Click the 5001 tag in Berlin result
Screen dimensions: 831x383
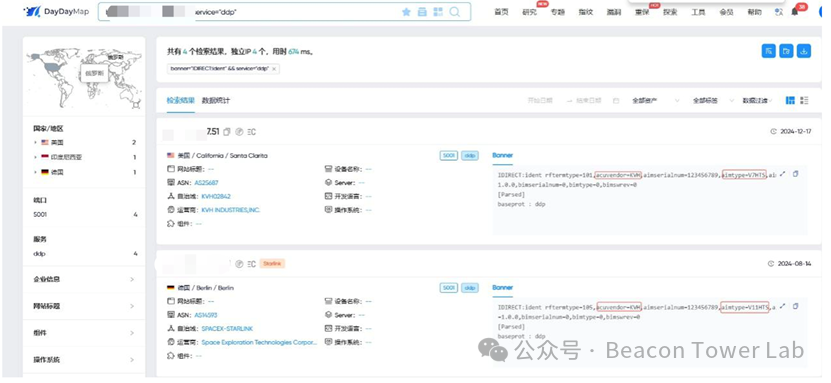448,288
